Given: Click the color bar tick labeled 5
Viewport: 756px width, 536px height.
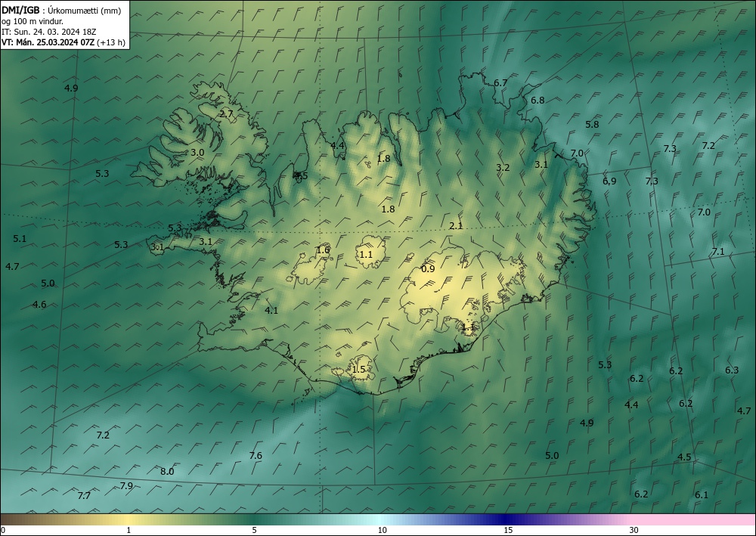Looking at the screenshot, I should click(x=254, y=530).
